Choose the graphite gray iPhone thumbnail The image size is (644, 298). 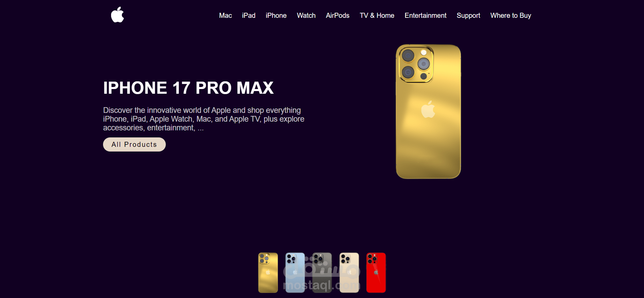click(322, 273)
